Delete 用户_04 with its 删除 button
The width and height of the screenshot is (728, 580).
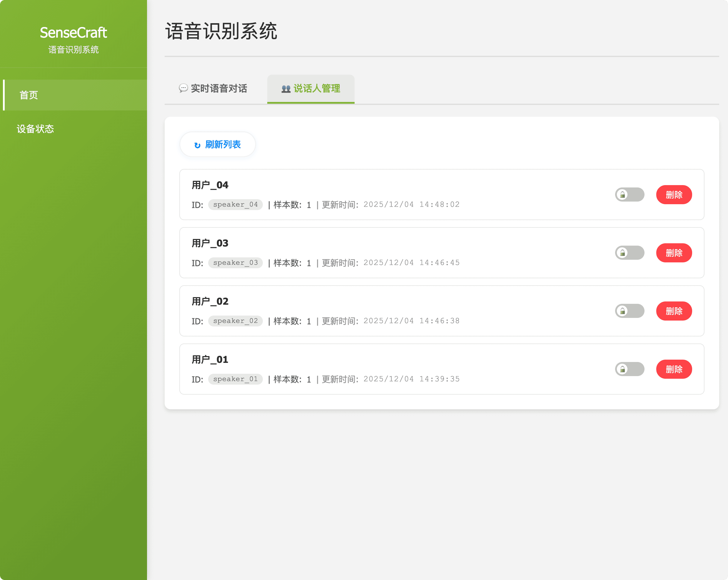tap(674, 194)
